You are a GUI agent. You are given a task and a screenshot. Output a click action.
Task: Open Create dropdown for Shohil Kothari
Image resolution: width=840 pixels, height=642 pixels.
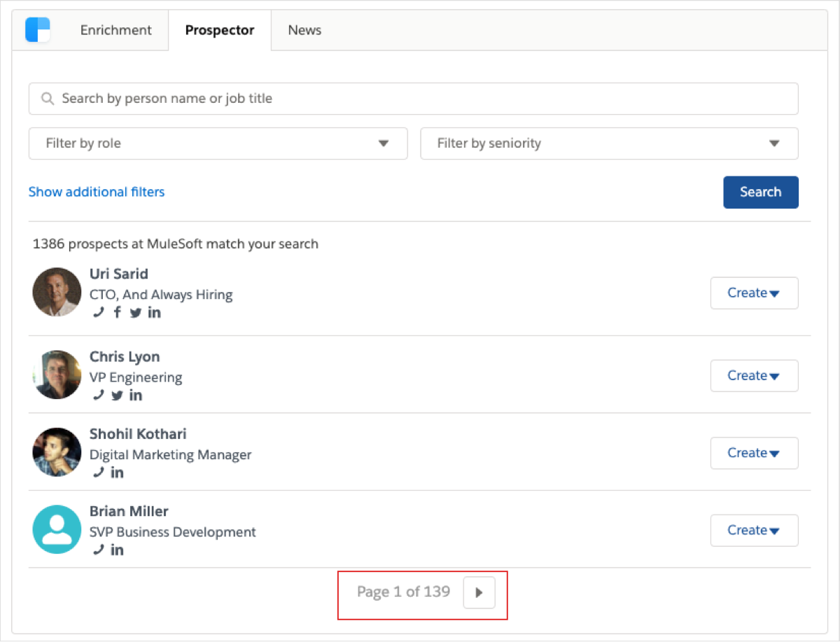click(x=754, y=453)
